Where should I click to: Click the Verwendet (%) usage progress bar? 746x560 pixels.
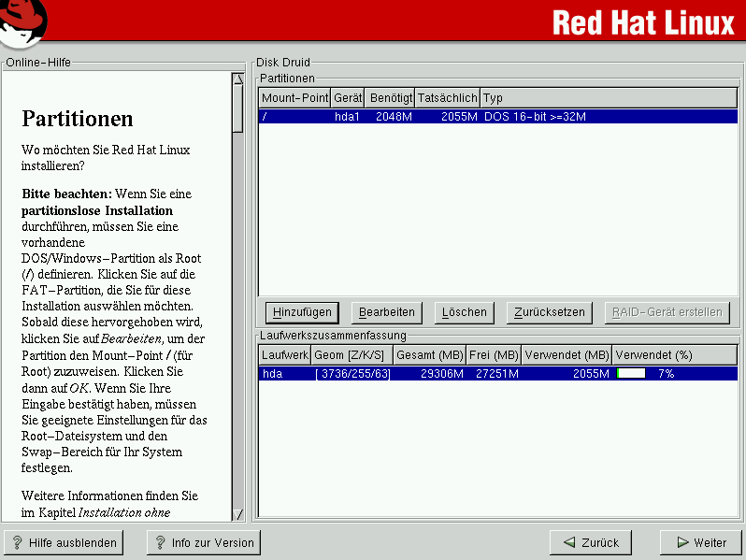(631, 373)
